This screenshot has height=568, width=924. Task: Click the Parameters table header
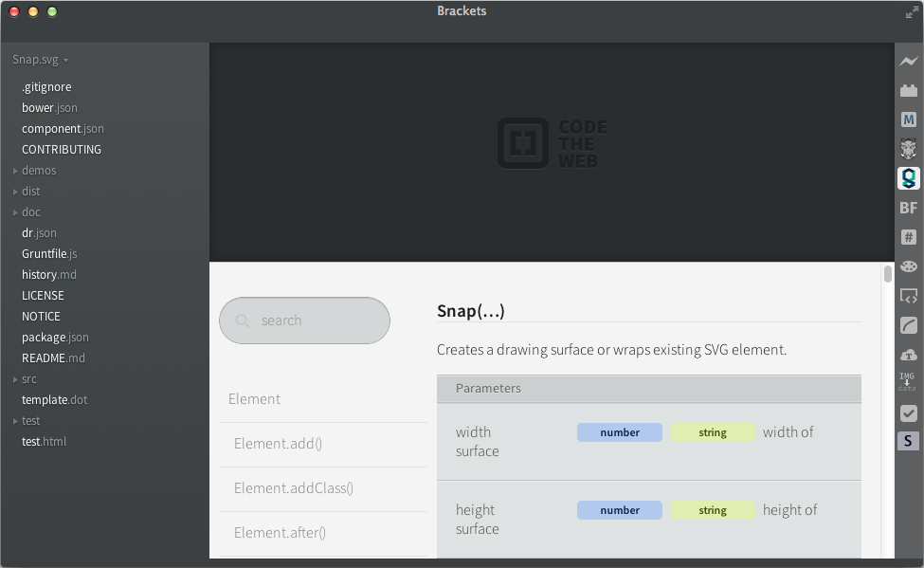pos(649,389)
